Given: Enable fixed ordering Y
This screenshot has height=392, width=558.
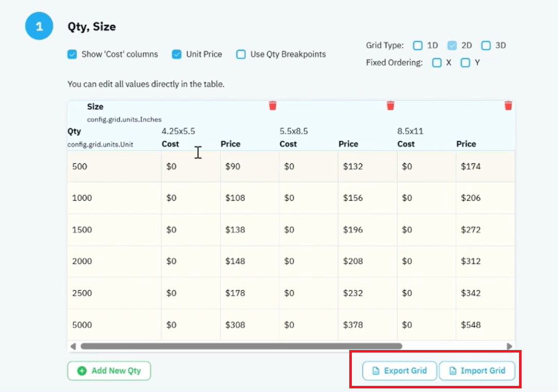Looking at the screenshot, I should click(x=465, y=63).
